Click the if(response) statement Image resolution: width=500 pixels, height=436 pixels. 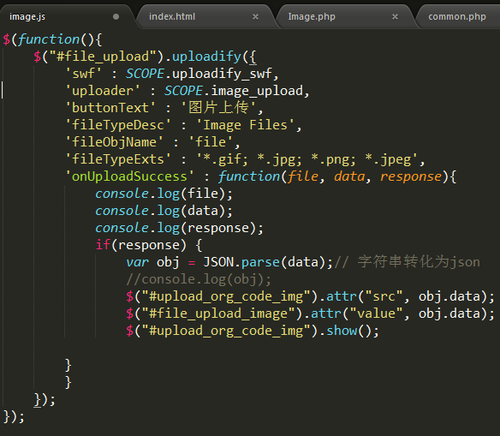(x=149, y=245)
